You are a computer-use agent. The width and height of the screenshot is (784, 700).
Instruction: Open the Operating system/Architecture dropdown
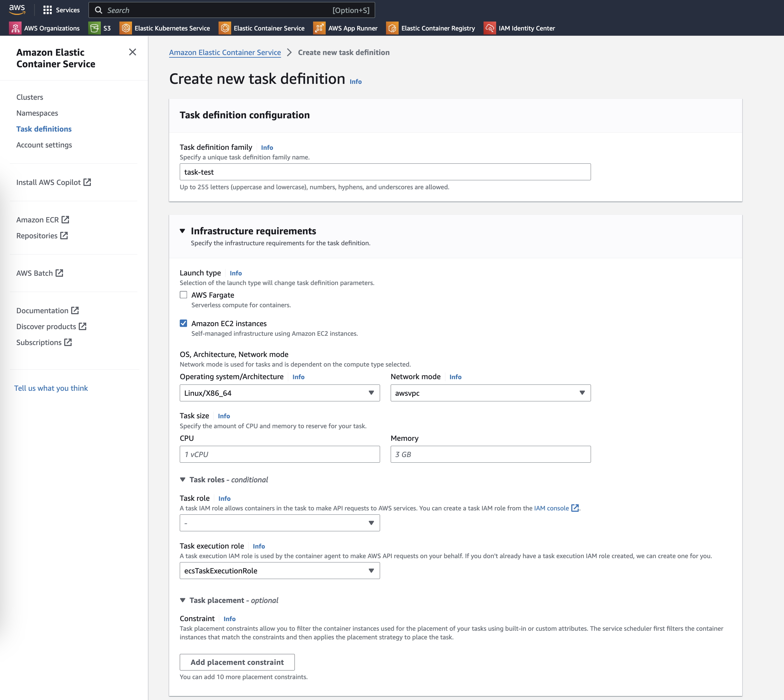[280, 393]
